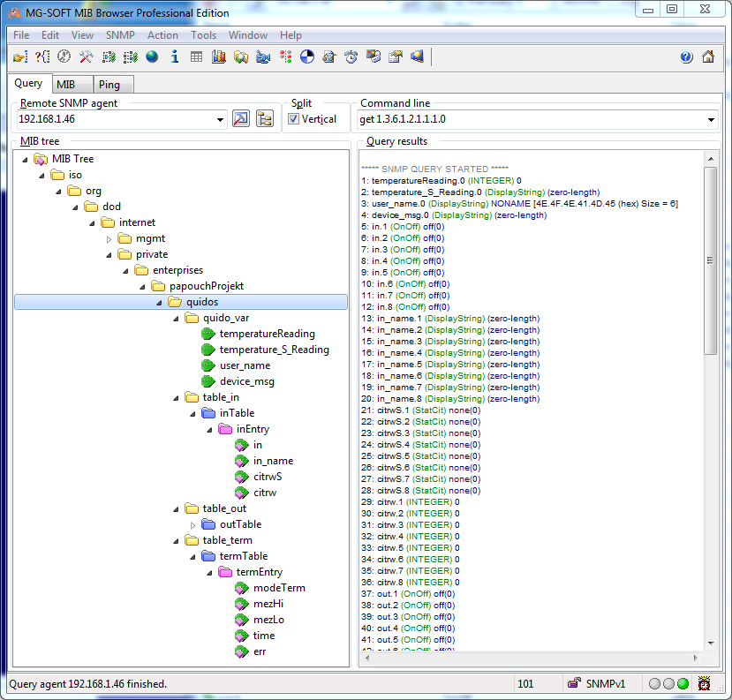Collapse the termTable node
The image size is (732, 700).
[x=192, y=557]
